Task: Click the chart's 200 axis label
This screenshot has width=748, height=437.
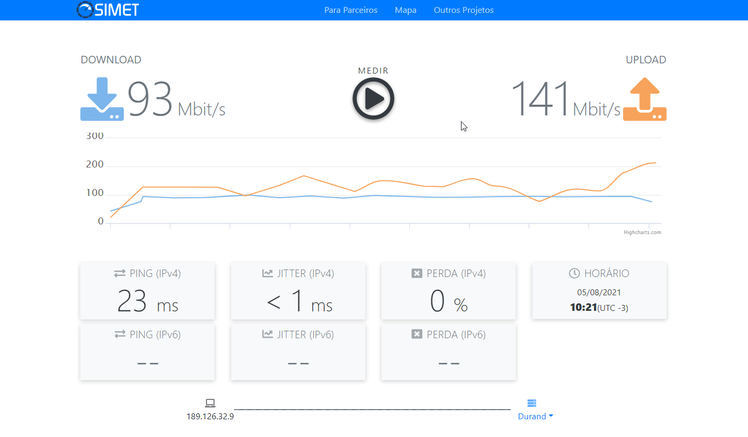Action: (x=94, y=165)
